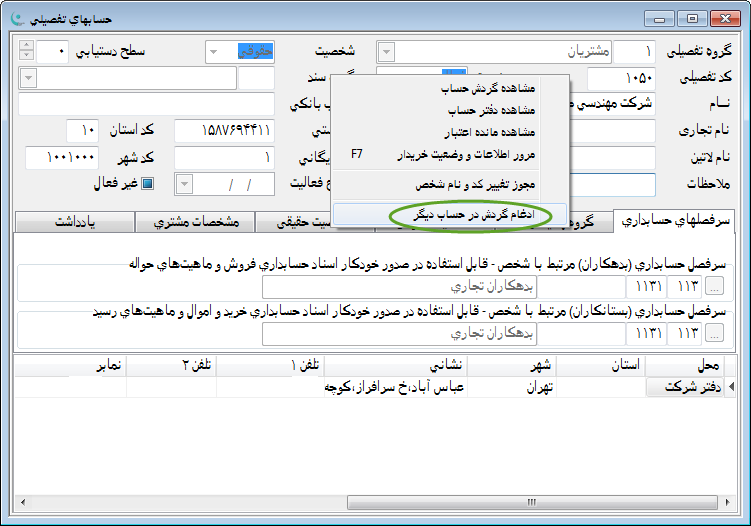
Task: Expand the 'گروه تفصیلی' مشتریان dropdown
Action: [x=385, y=51]
